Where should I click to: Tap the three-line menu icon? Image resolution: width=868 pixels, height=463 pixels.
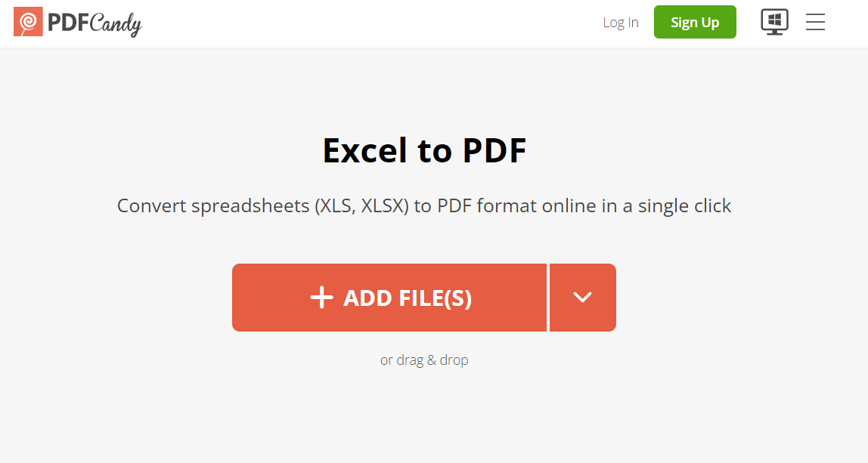tap(815, 22)
